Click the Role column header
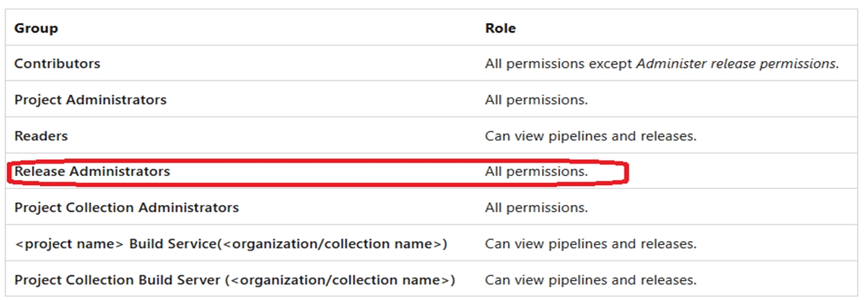Viewport: 868px width, 300px height. click(x=500, y=28)
